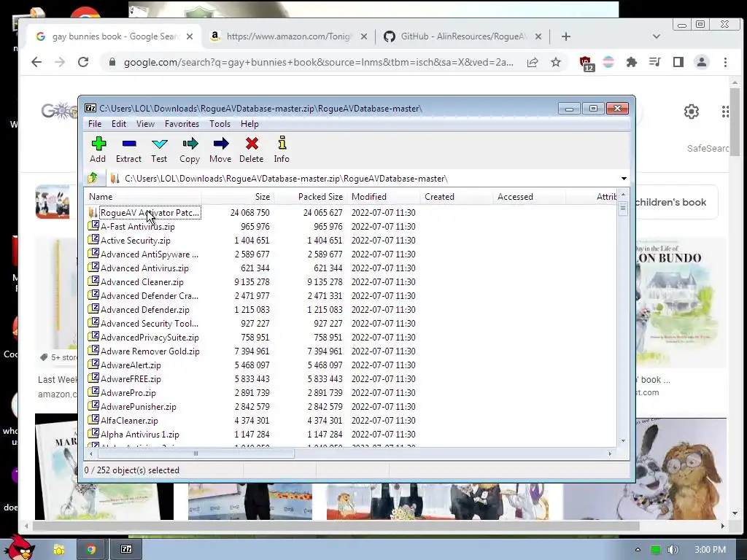747x560 pixels.
Task: Open the File menu in 7-Zip
Action: pyautogui.click(x=95, y=124)
